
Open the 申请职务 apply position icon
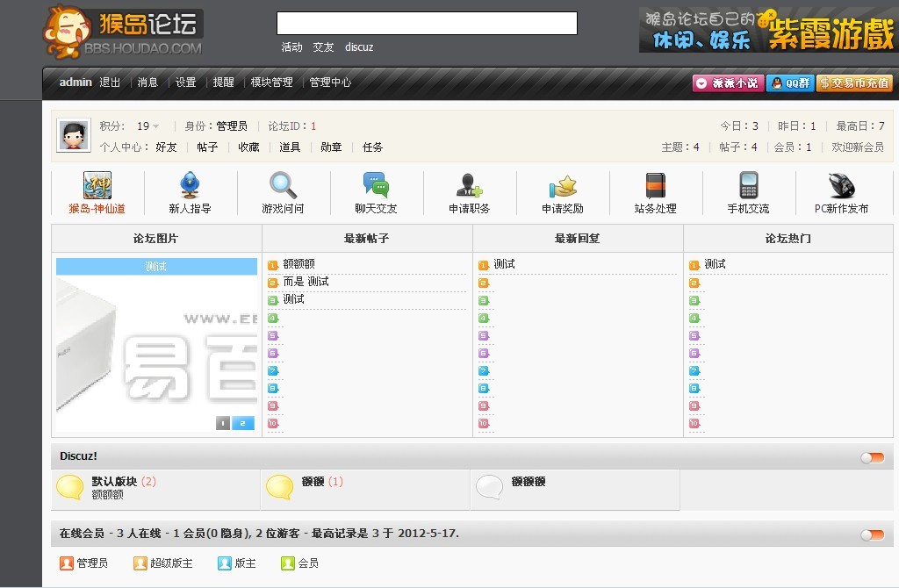point(469,186)
